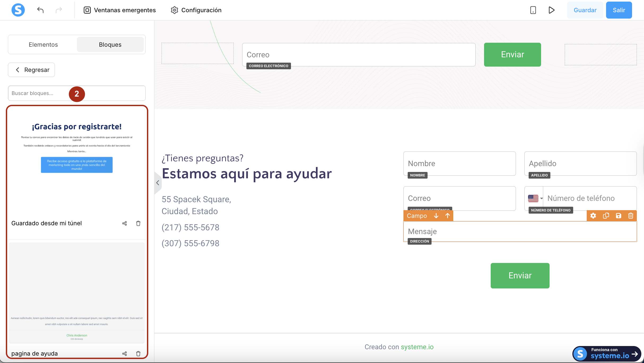The height and width of the screenshot is (363, 644).
Task: Click the Regresar back button
Action: pos(32,70)
